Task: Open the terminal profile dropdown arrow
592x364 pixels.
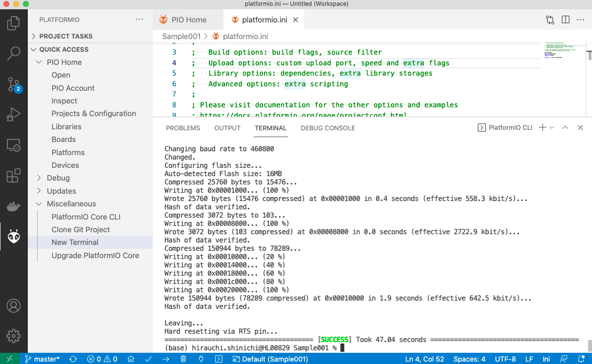Action: pyautogui.click(x=552, y=127)
